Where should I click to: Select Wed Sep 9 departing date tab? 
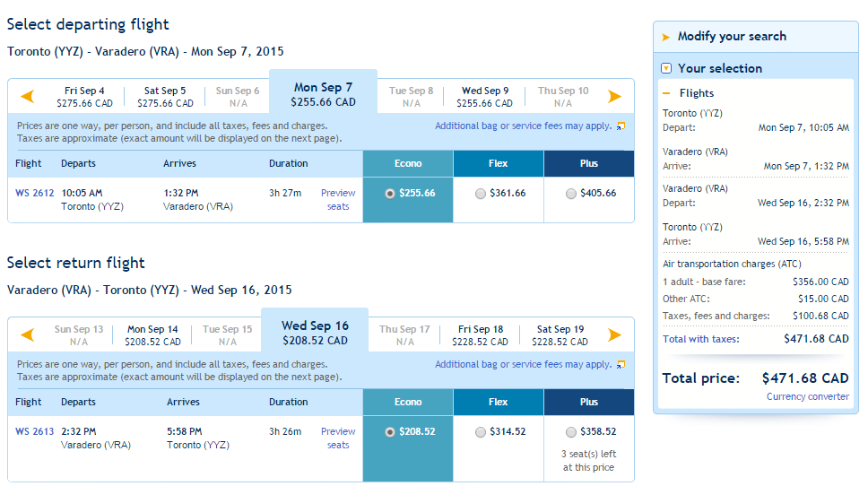[x=484, y=97]
